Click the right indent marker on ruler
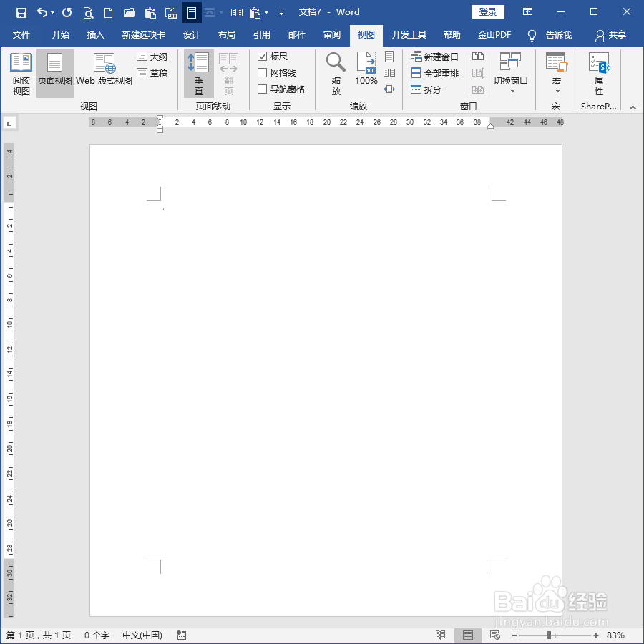Image resolution: width=644 pixels, height=644 pixels. pos(490,126)
